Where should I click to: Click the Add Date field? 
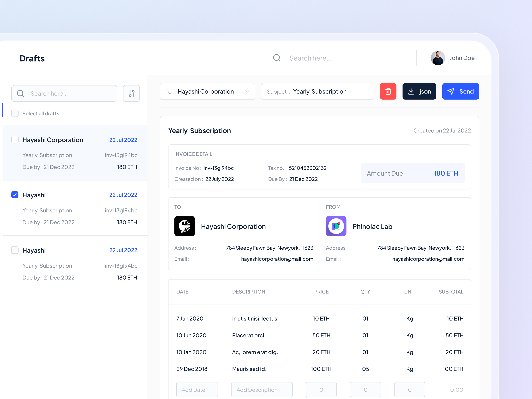coord(197,390)
